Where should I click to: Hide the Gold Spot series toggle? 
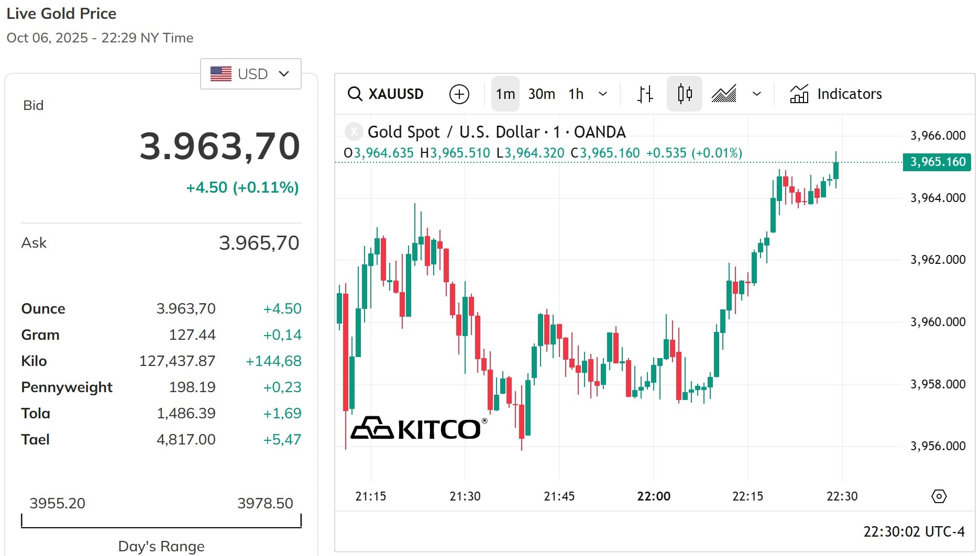[x=354, y=132]
